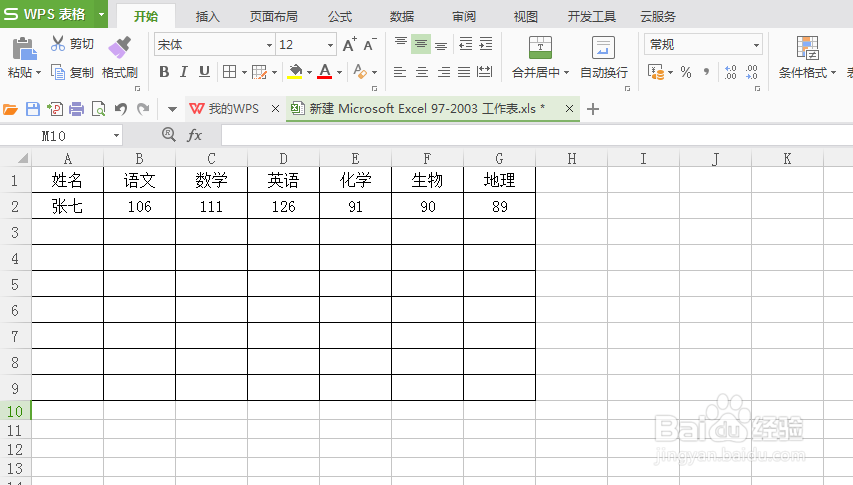The height and width of the screenshot is (485, 853).
Task: Expand the Paste options dropdown
Action: pos(39,72)
